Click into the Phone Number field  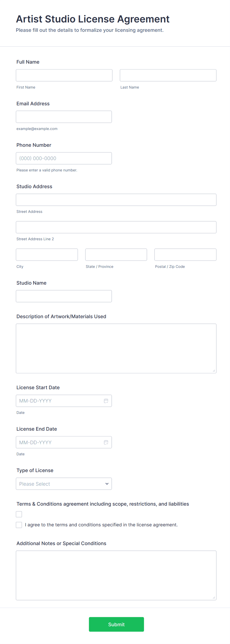coord(64,158)
